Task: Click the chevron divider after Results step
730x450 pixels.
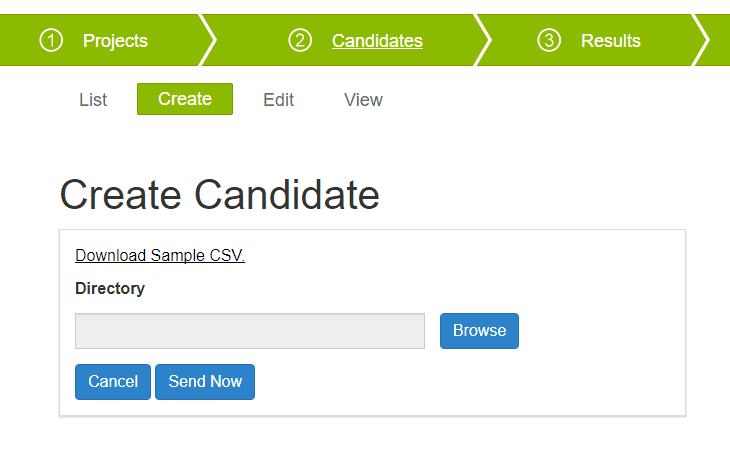Action: [x=701, y=41]
